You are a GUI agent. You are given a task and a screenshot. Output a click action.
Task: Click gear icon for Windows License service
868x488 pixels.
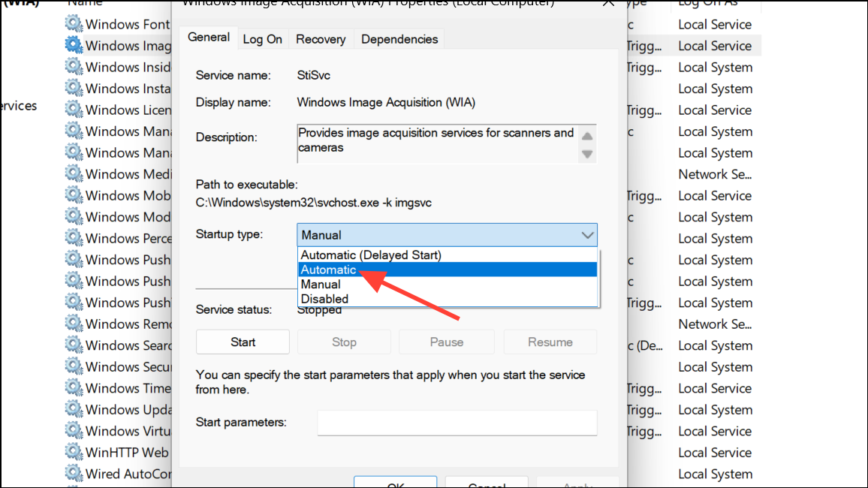[x=74, y=109]
